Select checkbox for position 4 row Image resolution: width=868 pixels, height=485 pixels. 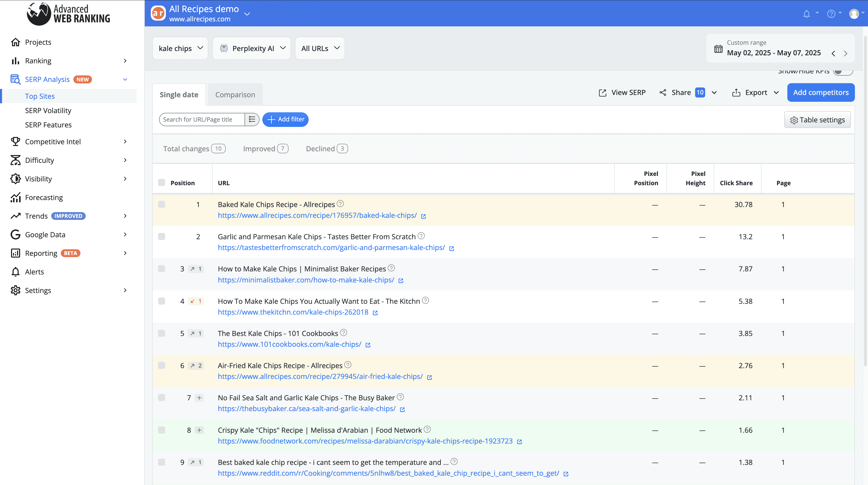162,301
